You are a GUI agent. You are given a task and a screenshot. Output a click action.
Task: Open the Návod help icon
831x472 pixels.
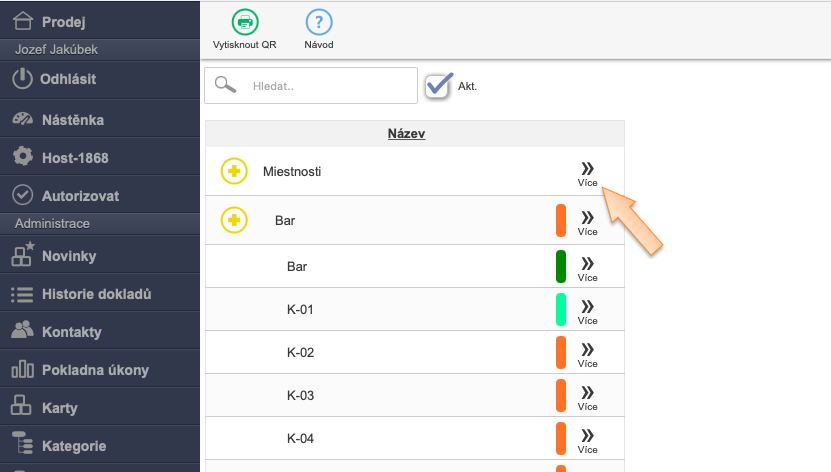[x=319, y=23]
